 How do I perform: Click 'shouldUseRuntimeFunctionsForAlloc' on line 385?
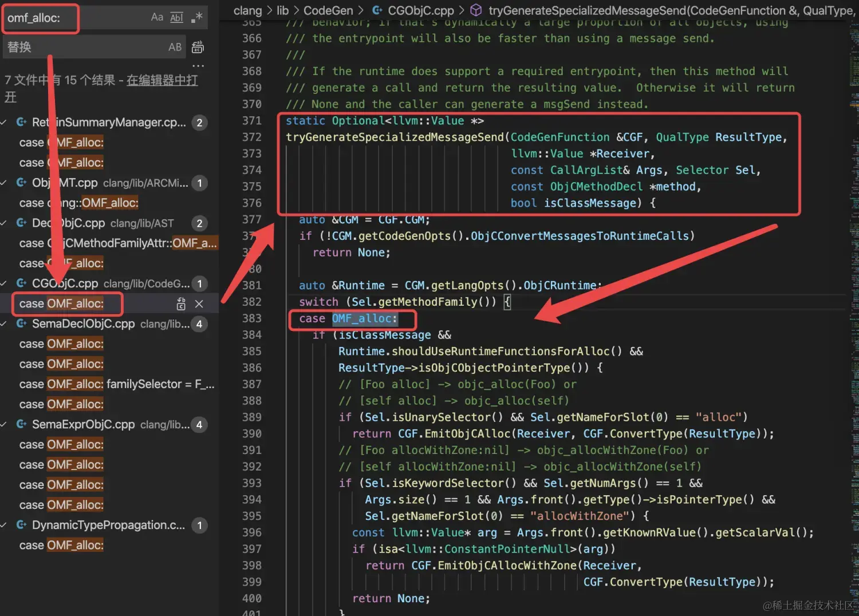click(x=501, y=351)
